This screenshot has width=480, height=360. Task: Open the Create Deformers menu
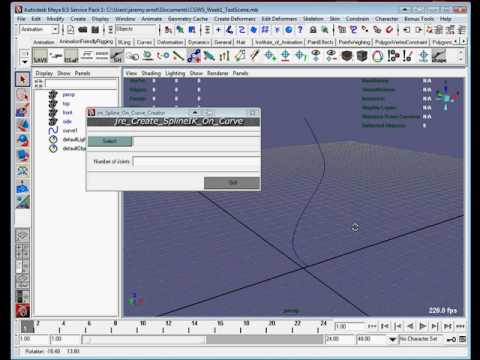235,19
